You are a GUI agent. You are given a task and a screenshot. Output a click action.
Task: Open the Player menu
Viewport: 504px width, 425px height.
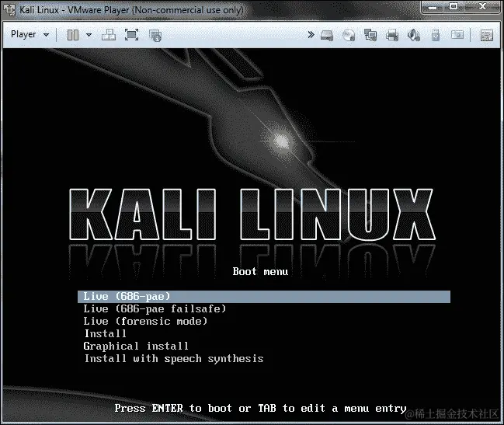(30, 34)
